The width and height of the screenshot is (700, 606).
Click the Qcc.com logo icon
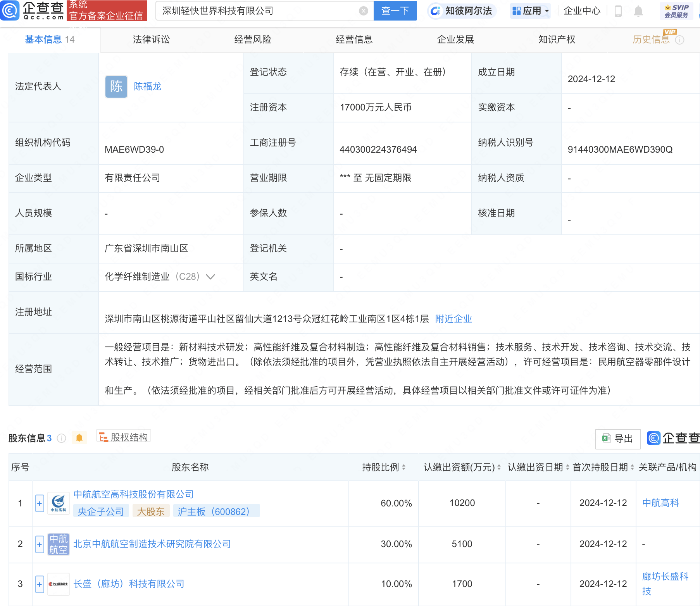coord(10,10)
